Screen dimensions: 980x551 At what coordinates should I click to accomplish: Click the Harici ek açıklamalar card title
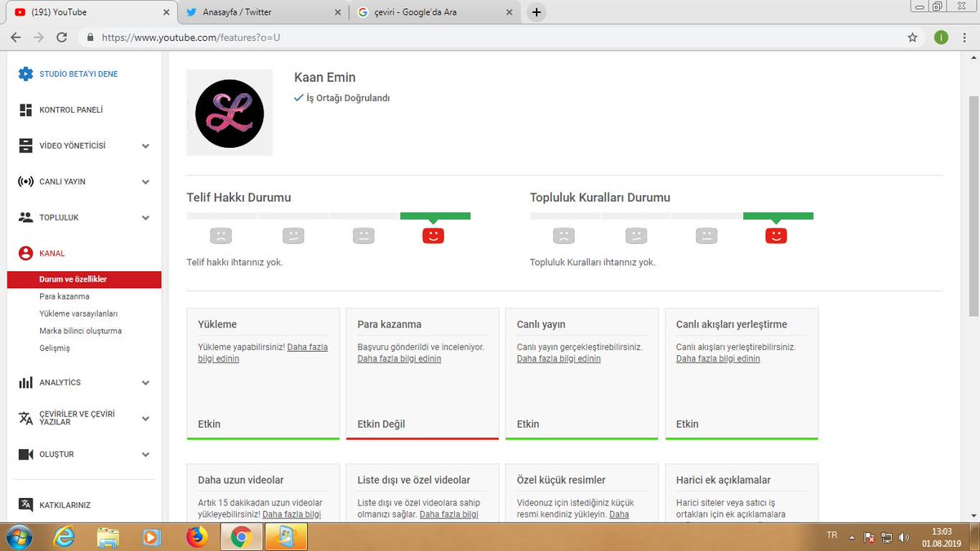[x=724, y=480]
